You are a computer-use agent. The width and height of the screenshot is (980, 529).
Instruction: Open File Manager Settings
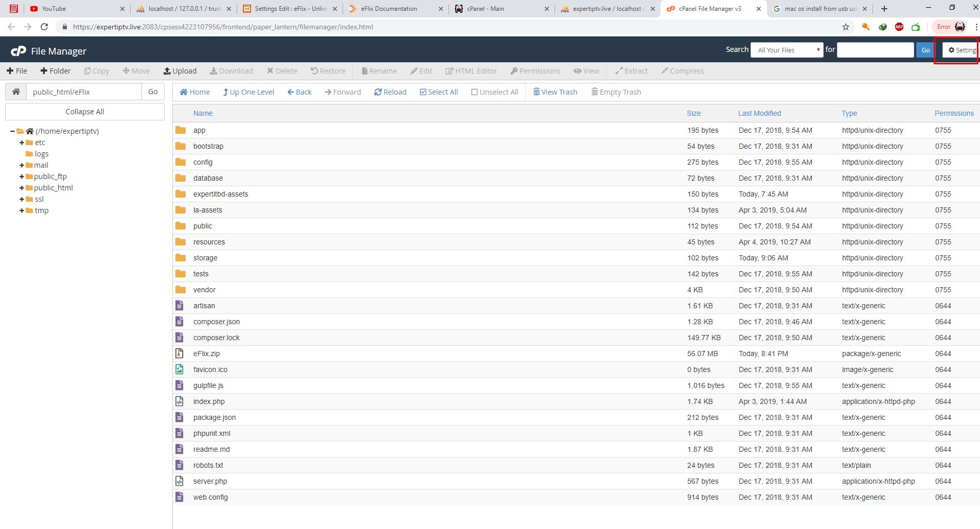pos(961,50)
